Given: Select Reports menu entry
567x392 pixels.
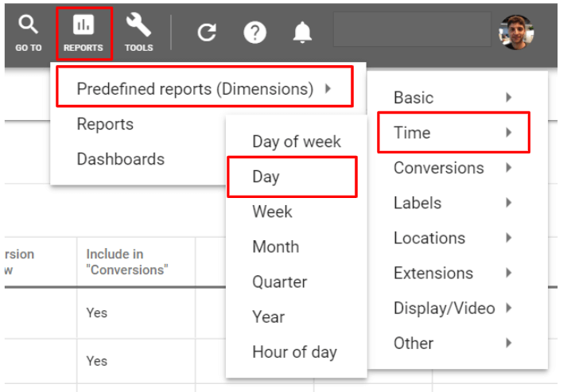Looking at the screenshot, I should tap(105, 124).
